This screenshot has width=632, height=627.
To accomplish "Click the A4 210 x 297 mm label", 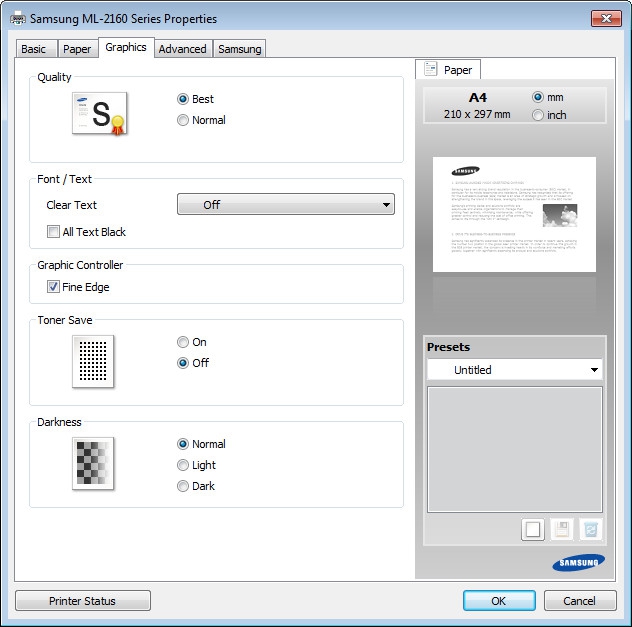I will [477, 106].
